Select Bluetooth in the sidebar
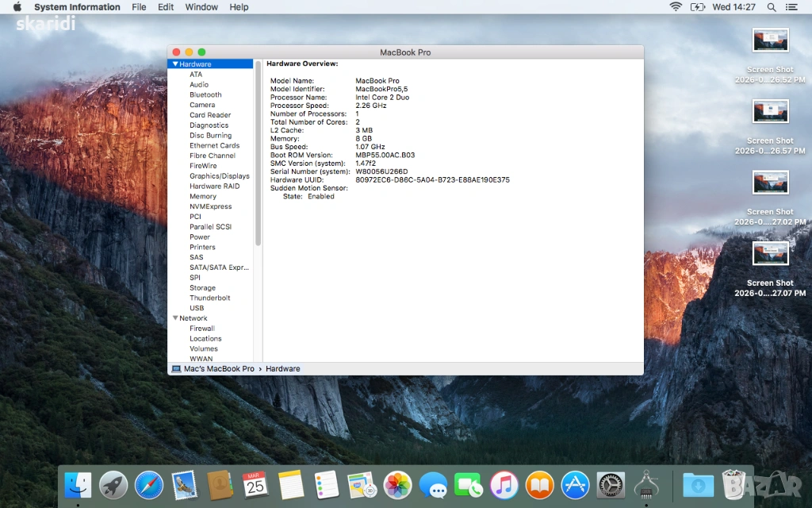This screenshot has width=812, height=508. [205, 94]
